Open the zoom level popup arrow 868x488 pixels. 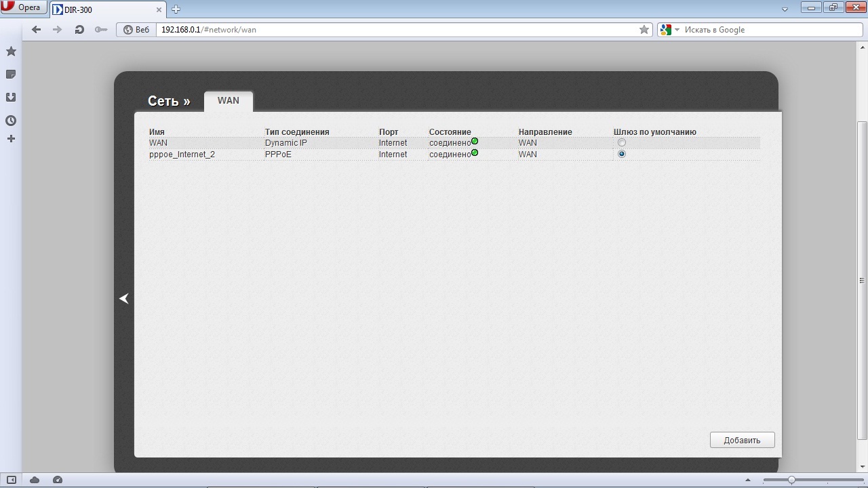(x=748, y=481)
